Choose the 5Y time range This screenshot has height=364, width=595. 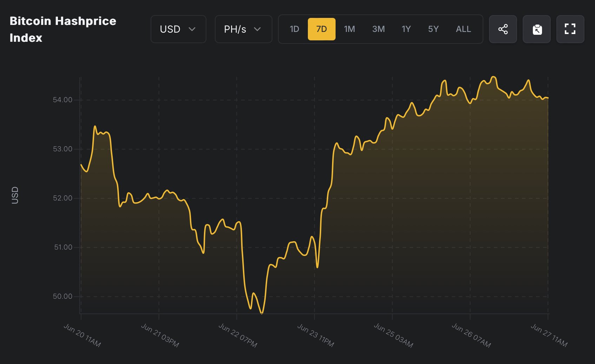(433, 29)
